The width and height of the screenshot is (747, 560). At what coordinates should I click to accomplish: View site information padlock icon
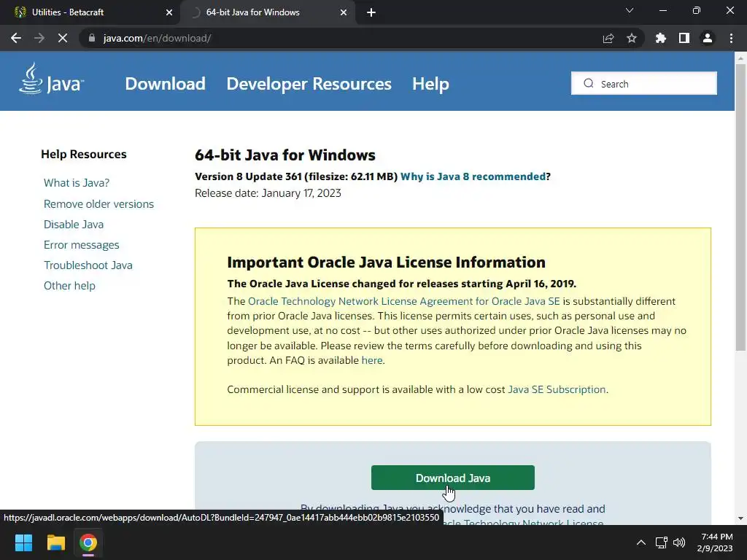[92, 38]
